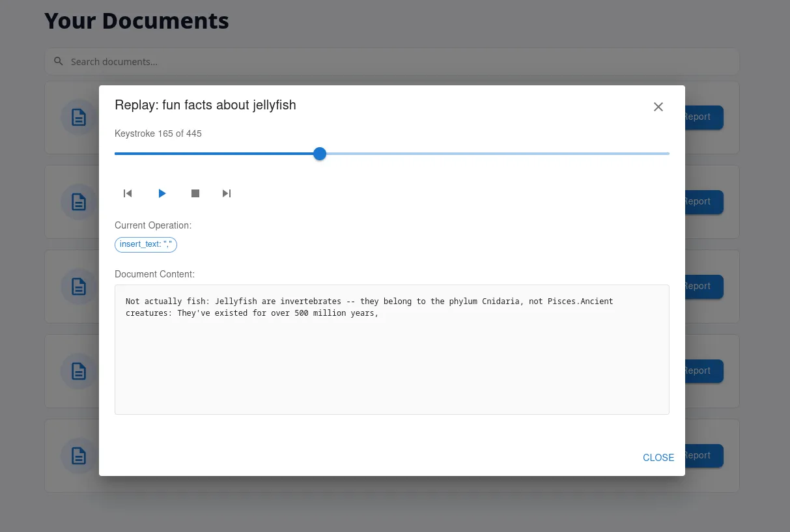This screenshot has height=532, width=790.
Task: Open the first document file icon
Action: point(79,117)
